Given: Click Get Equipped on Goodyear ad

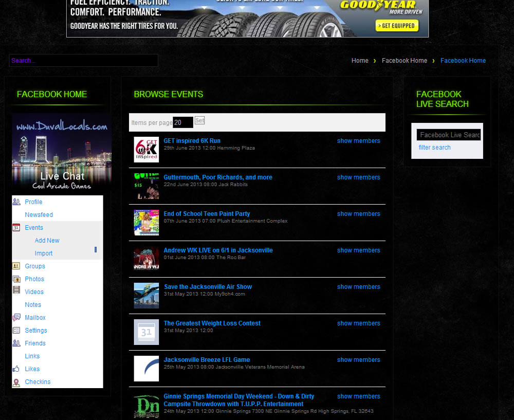Looking at the screenshot, I should point(397,26).
